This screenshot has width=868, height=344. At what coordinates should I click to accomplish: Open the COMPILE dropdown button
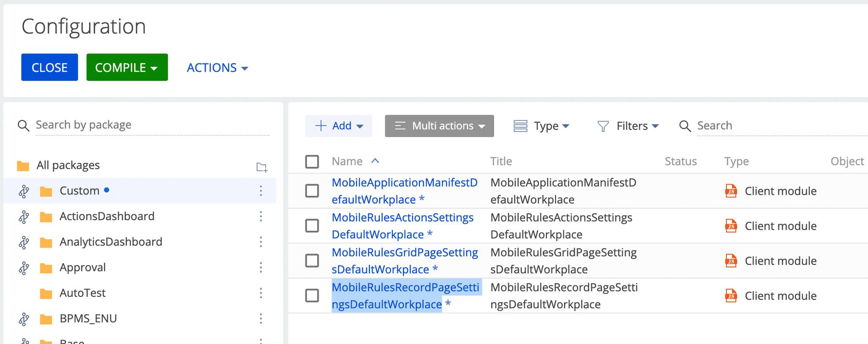click(x=127, y=67)
